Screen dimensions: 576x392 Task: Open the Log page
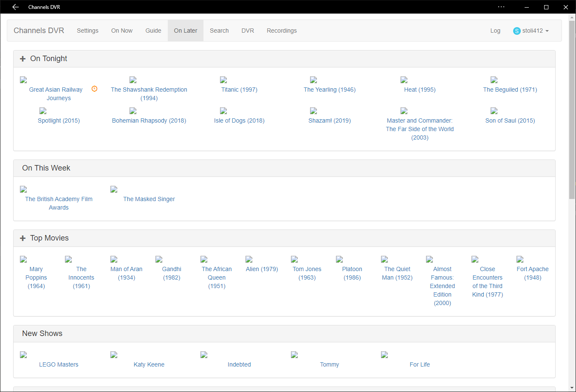tap(495, 31)
